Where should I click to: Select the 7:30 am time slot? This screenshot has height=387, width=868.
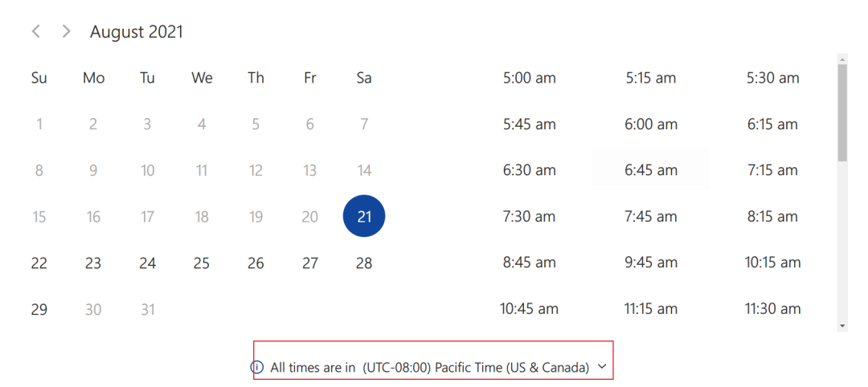529,216
